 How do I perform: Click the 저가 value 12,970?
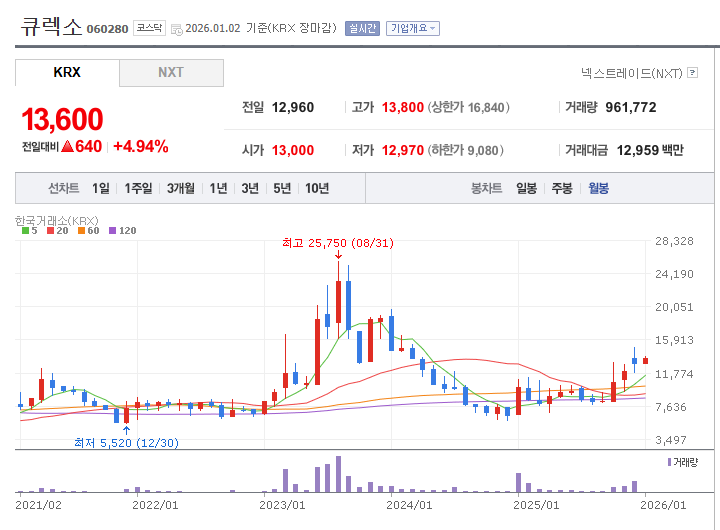click(x=403, y=150)
